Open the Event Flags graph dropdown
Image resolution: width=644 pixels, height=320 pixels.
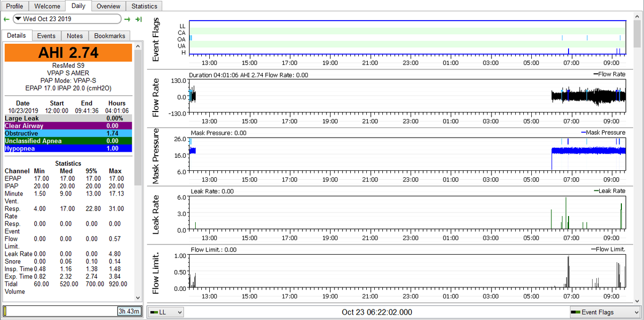pyautogui.click(x=604, y=312)
